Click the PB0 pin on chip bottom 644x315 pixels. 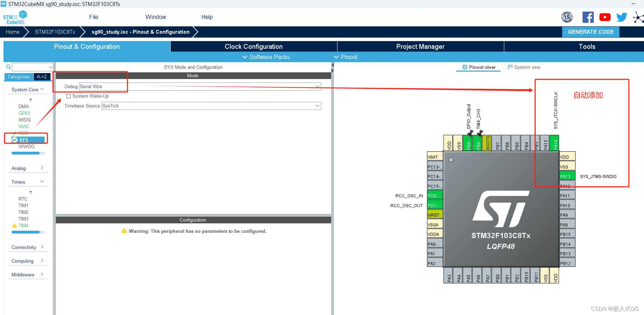point(497,276)
